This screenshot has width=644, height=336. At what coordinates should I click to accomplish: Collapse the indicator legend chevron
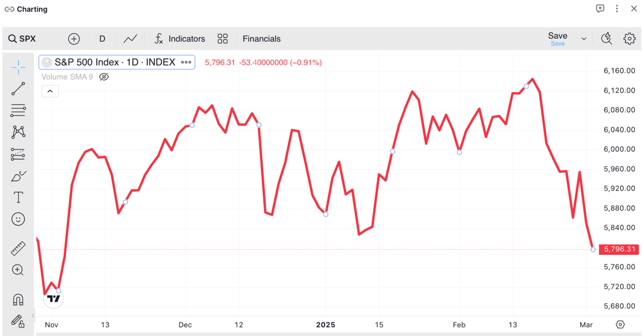click(50, 91)
